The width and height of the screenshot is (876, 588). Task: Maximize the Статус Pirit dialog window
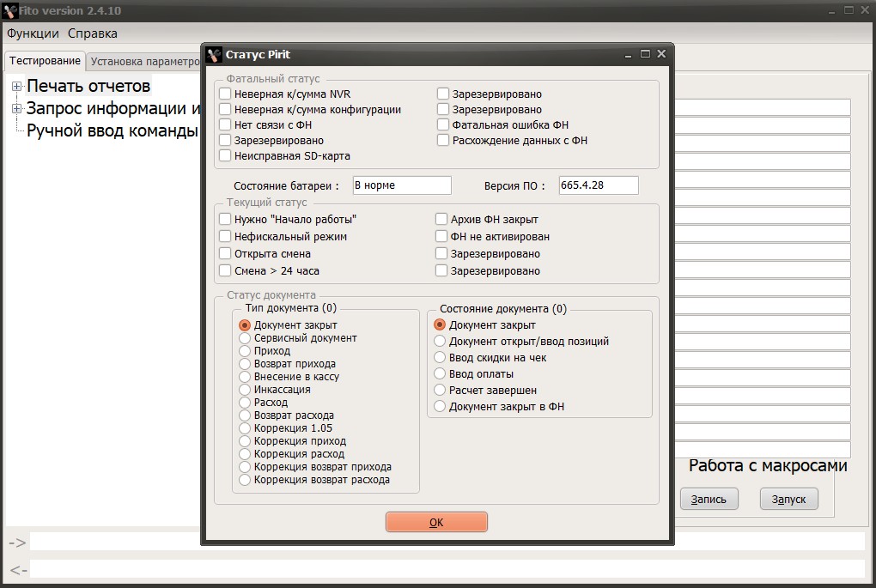point(647,53)
